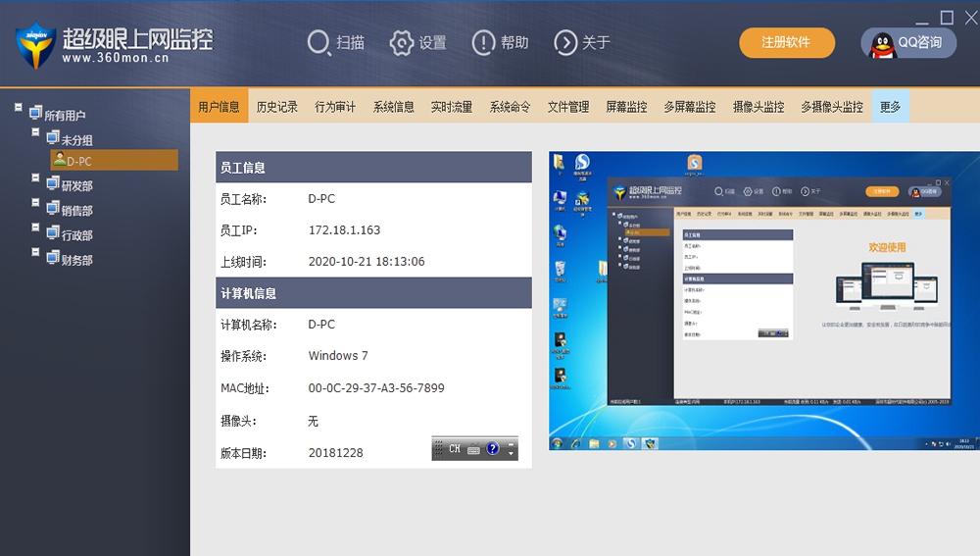Click the QQ penguin icon
Image resolution: width=980 pixels, height=556 pixels.
[882, 45]
